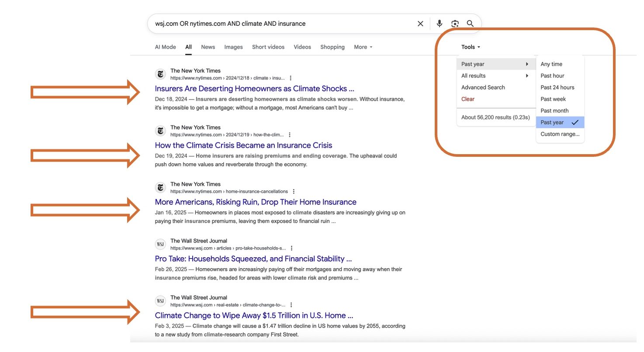Open options menu for Pro Take result

click(x=291, y=248)
